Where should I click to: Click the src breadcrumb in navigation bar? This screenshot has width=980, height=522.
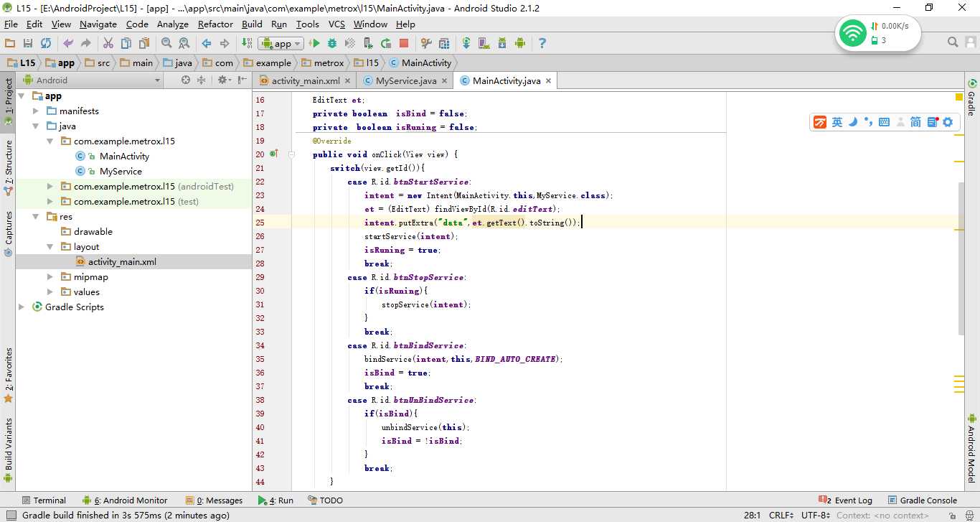pyautogui.click(x=98, y=62)
